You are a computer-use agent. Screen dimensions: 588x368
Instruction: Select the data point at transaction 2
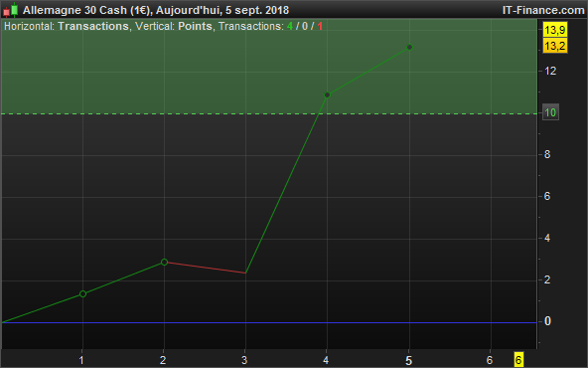[164, 262]
